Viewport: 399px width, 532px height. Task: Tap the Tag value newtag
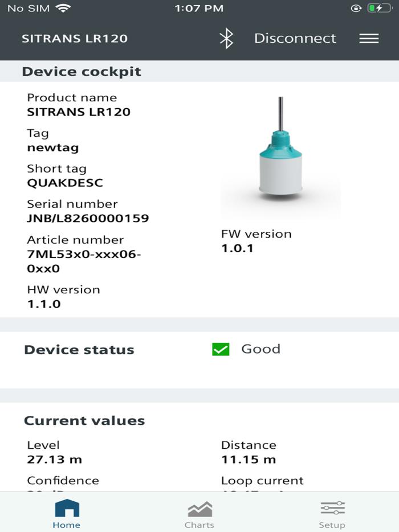click(x=53, y=147)
